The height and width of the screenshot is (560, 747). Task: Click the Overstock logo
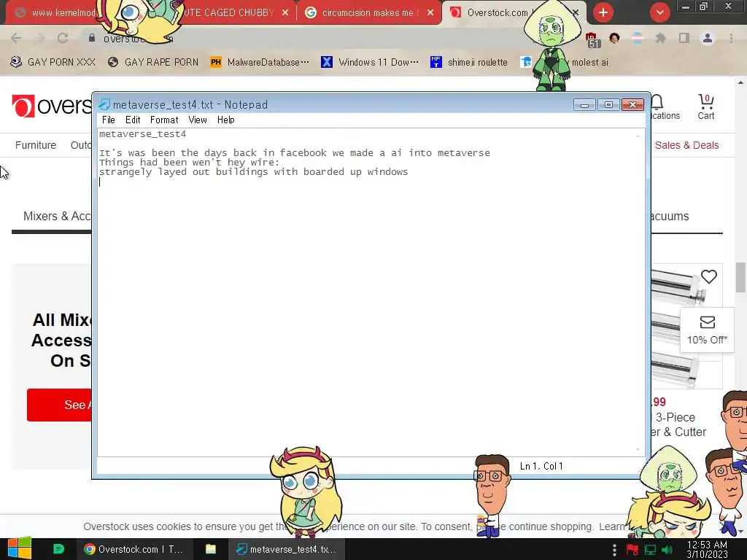point(52,105)
